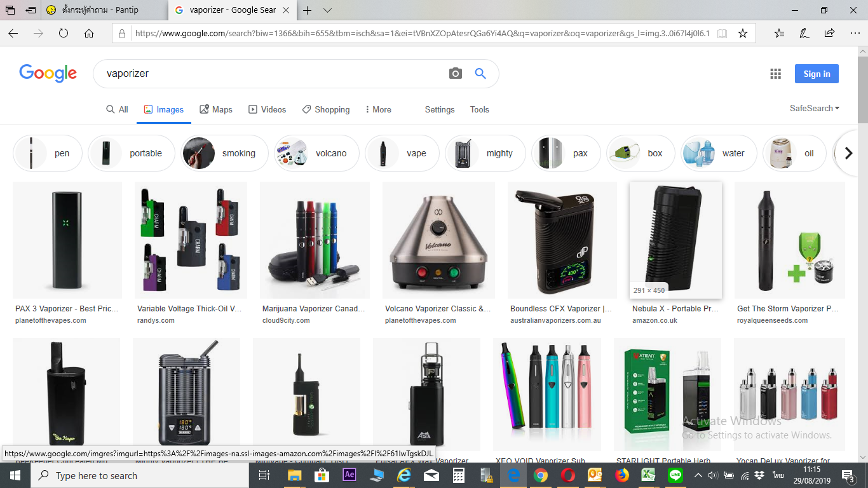This screenshot has height=488, width=868.
Task: Open Excel from the taskbar
Action: point(648,475)
